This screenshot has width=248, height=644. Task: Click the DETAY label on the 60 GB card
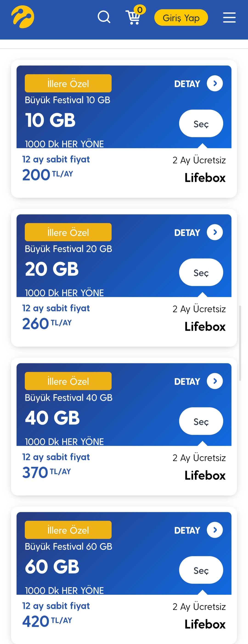click(x=187, y=530)
